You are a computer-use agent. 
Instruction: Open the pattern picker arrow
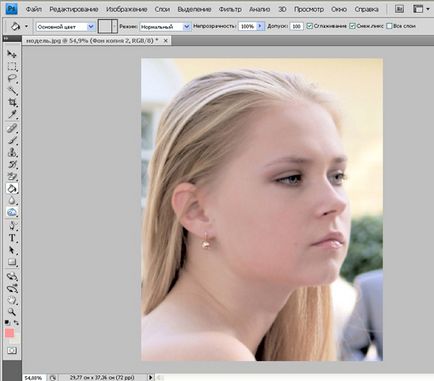point(115,26)
